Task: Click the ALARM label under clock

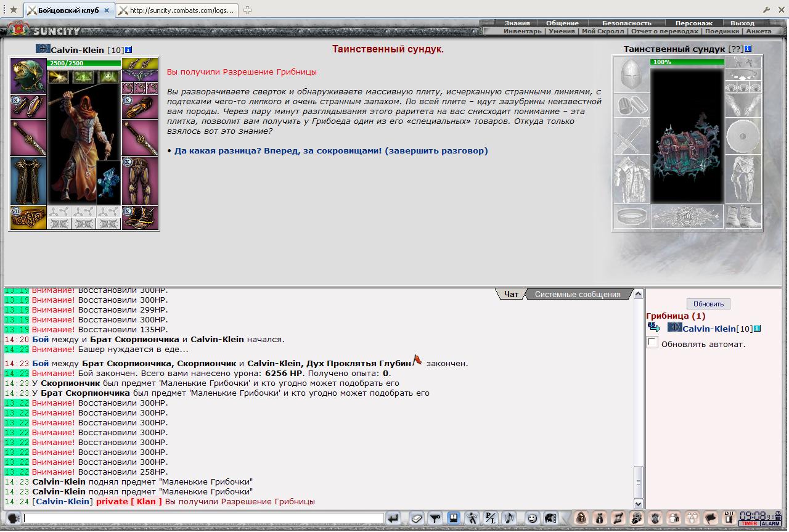Action: (771, 523)
